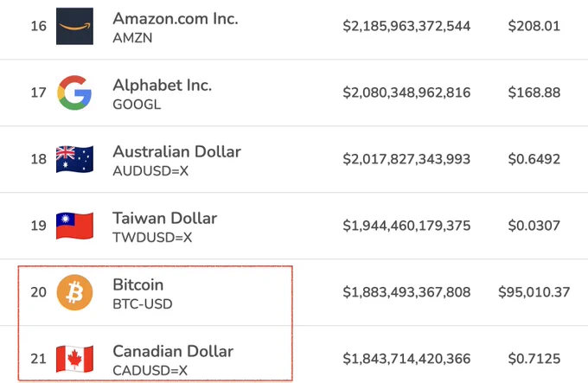Open the Taiwan Dollar entry
The height and width of the screenshot is (383, 588).
[x=165, y=218]
